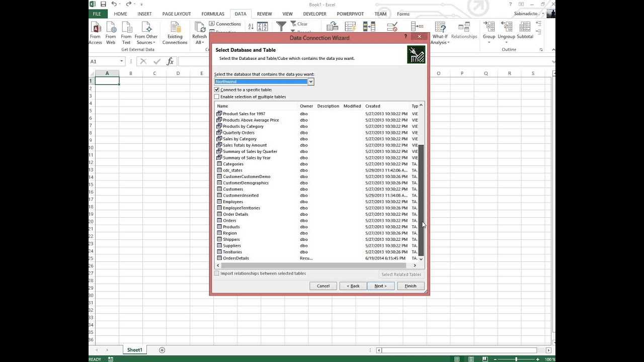
Task: Click the formula bar input
Action: (x=193, y=61)
